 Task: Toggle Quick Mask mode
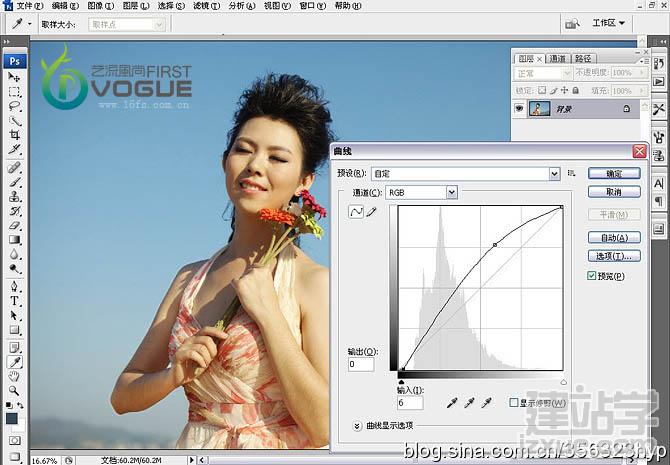coord(14,440)
